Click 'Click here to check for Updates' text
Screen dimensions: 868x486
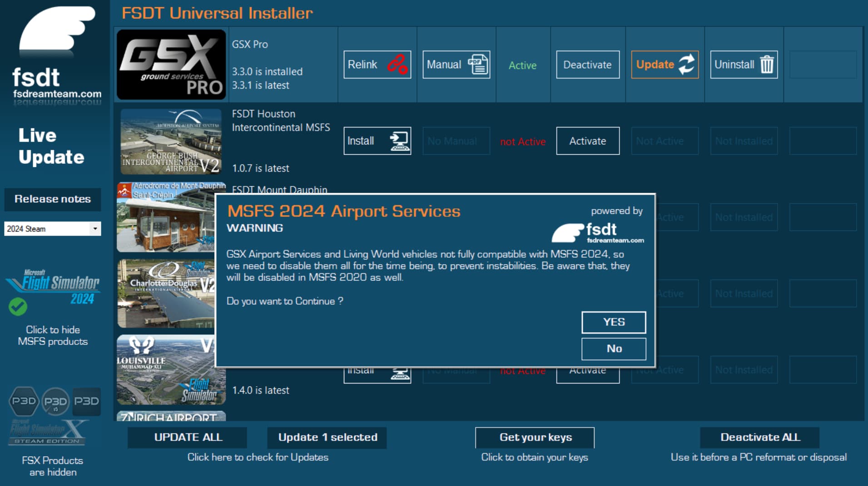coord(258,457)
